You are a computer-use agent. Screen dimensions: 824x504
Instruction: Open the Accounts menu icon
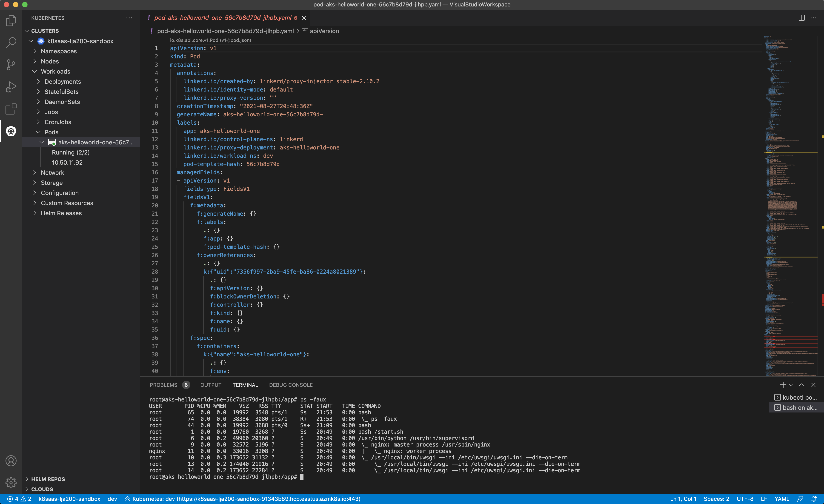(x=11, y=461)
